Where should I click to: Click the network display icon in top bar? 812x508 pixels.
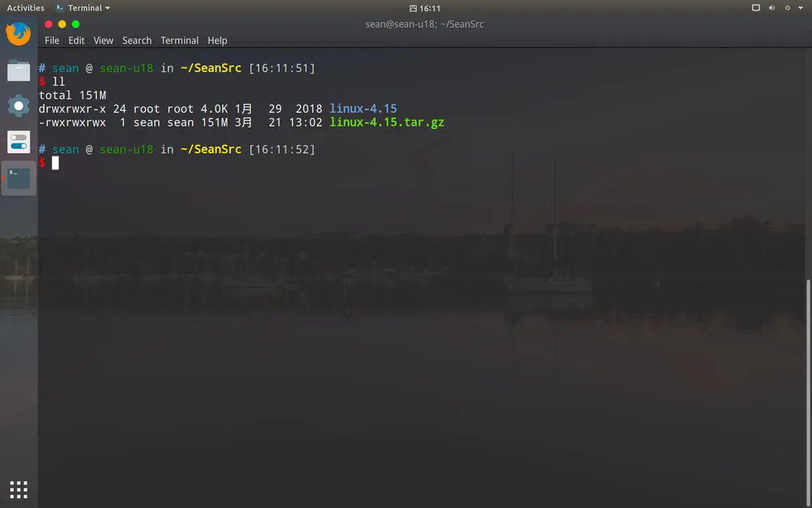click(756, 8)
